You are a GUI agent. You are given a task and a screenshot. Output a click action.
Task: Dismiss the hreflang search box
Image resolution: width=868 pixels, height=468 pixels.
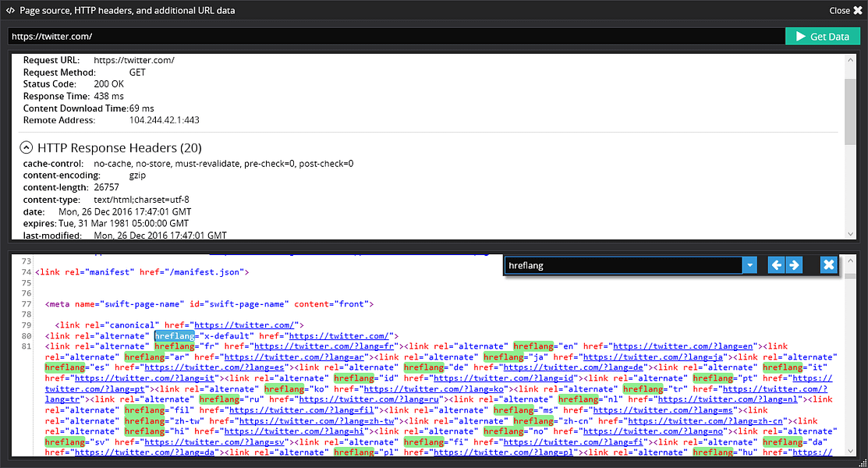tap(828, 265)
